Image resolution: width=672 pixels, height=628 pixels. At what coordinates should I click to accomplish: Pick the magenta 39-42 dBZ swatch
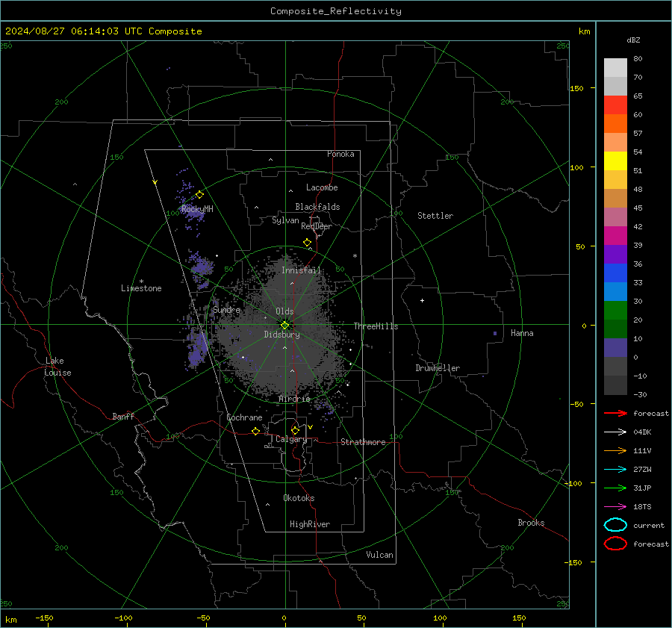(615, 236)
